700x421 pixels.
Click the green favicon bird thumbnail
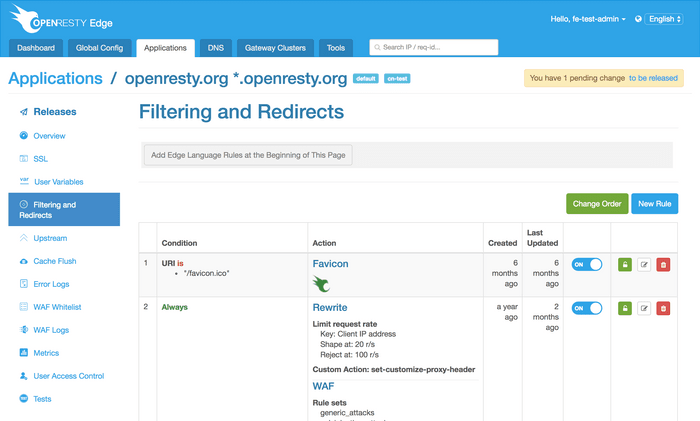(321, 283)
